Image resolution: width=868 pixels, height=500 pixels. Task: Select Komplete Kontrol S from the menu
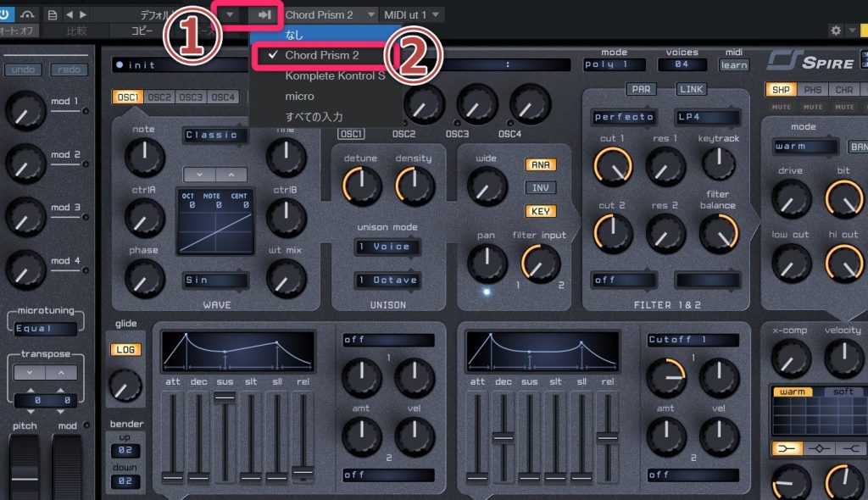334,75
